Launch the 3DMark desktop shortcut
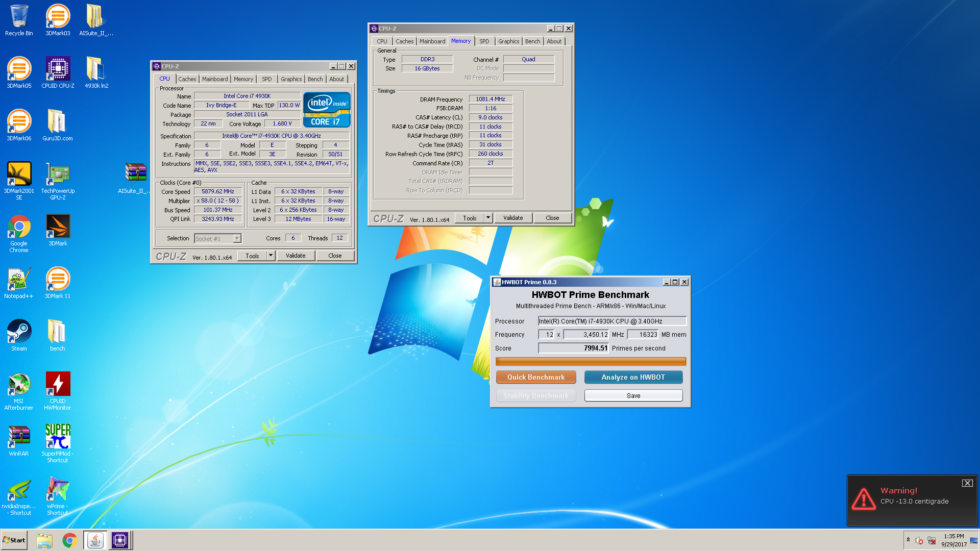Viewport: 980px width, 551px height. (x=58, y=230)
